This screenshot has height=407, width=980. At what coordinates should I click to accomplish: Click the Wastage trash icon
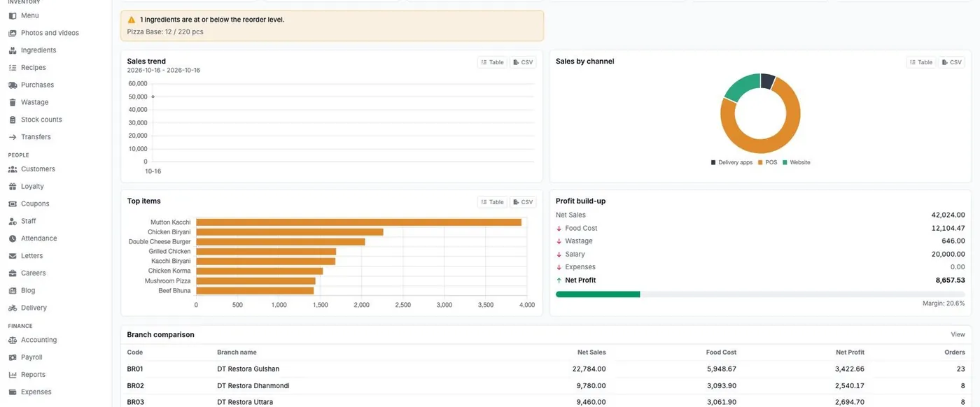13,102
